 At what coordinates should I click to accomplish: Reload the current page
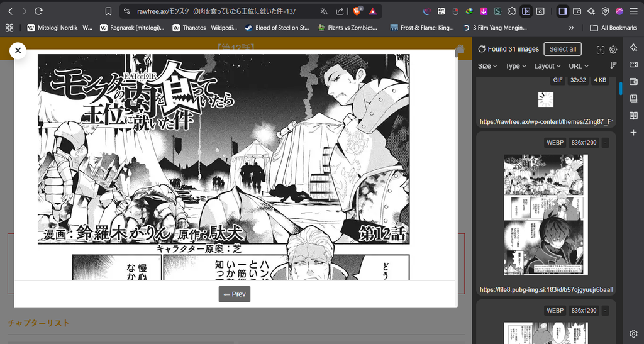38,11
